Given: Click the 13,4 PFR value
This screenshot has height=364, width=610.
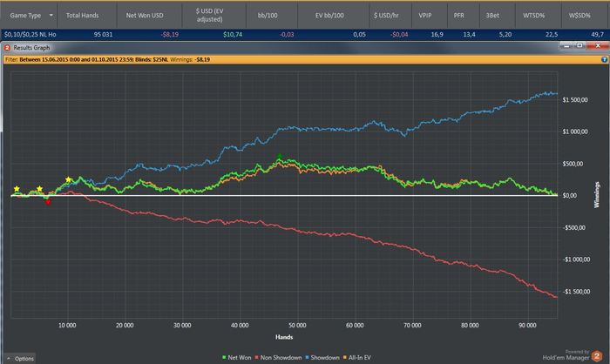Looking at the screenshot, I should pos(469,35).
